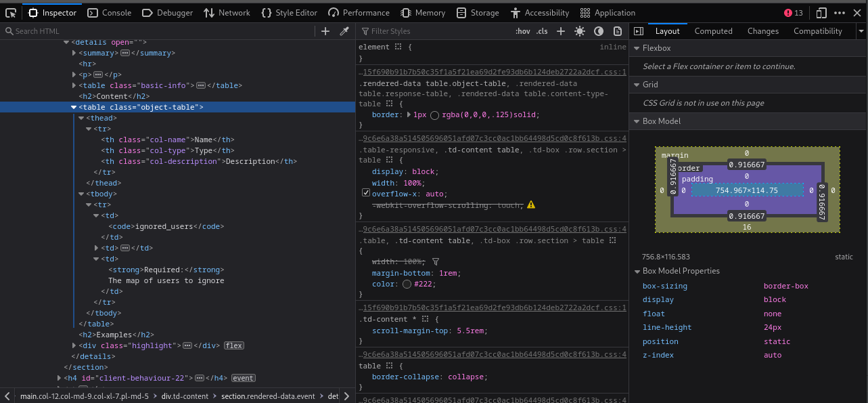Click the rgba border color swatch
The image size is (868, 403).
434,114
